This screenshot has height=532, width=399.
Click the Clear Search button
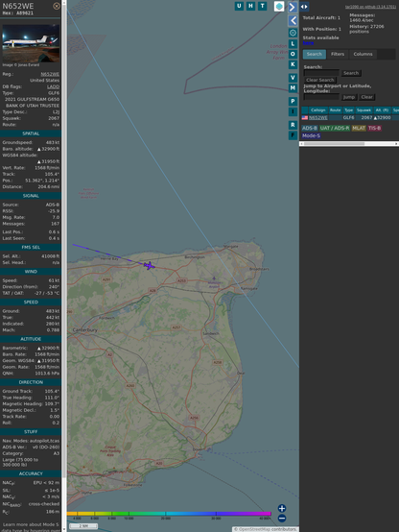pyautogui.click(x=320, y=80)
